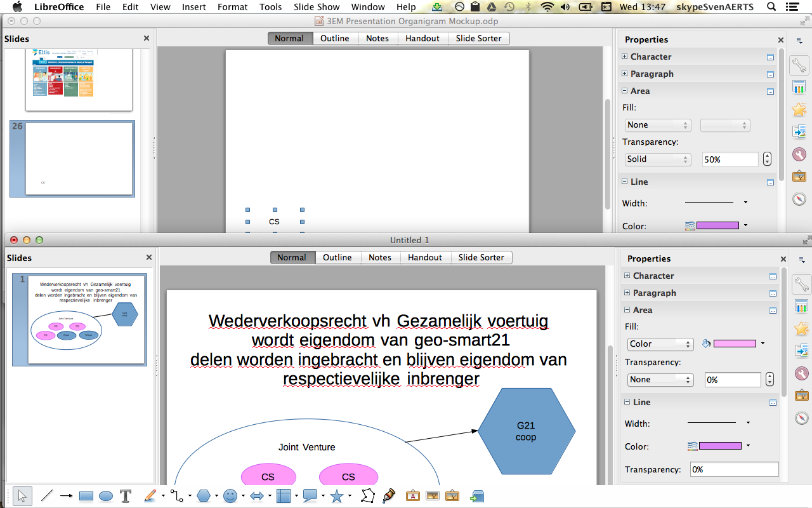
Task: Toggle the Glue Points tool
Action: pos(389,496)
